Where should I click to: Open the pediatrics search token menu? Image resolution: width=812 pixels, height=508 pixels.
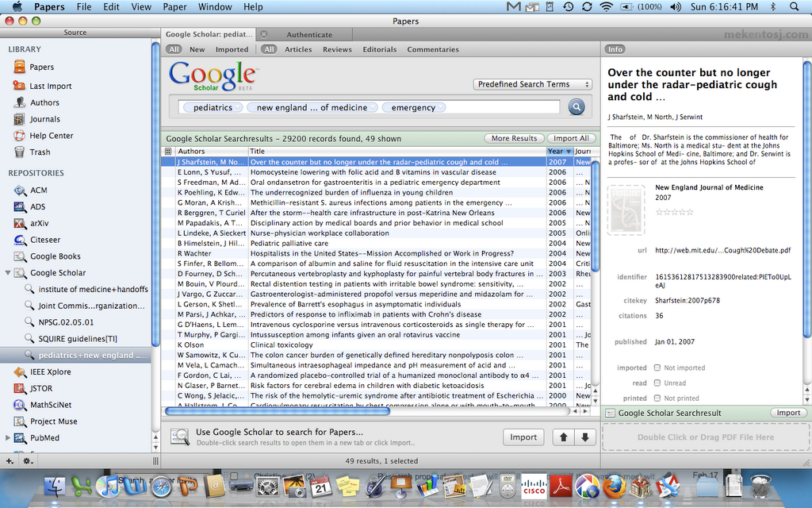[238, 108]
